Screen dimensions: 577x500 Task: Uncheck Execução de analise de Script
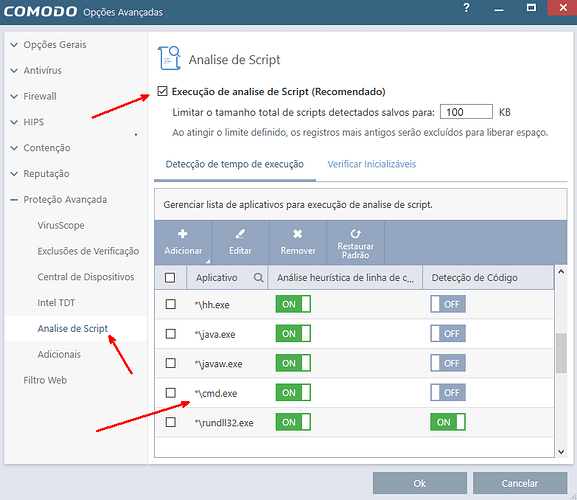tap(162, 91)
